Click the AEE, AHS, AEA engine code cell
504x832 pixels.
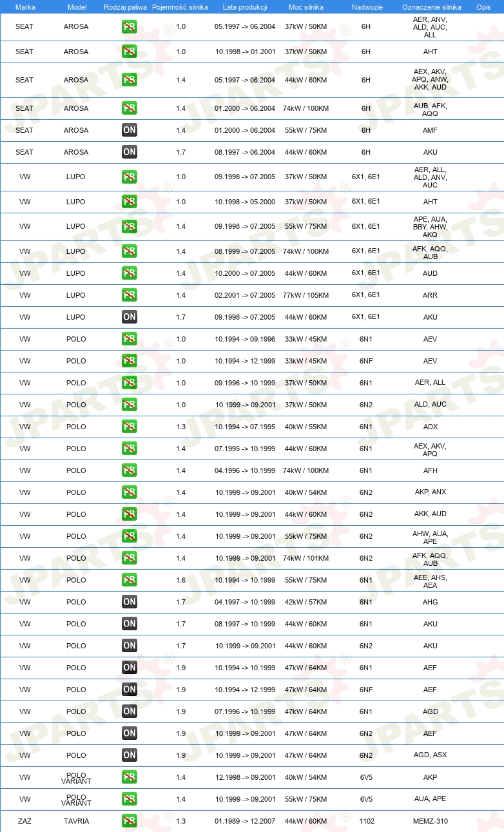click(x=431, y=581)
